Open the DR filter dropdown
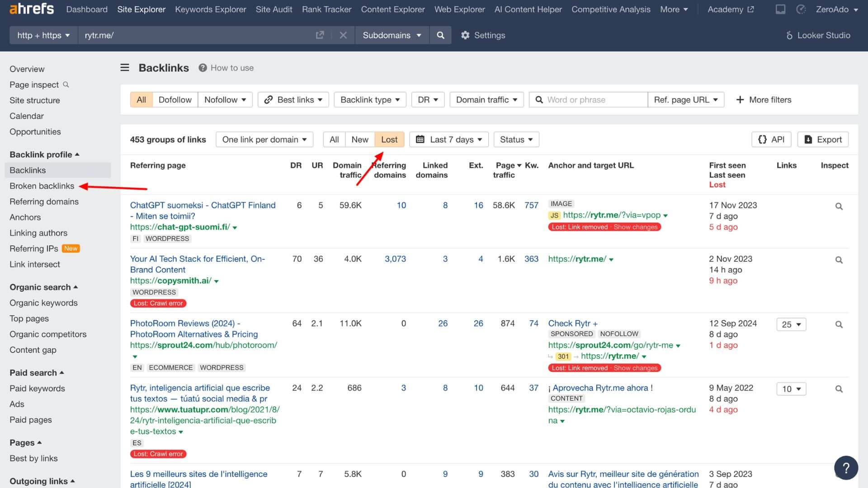 pos(428,100)
